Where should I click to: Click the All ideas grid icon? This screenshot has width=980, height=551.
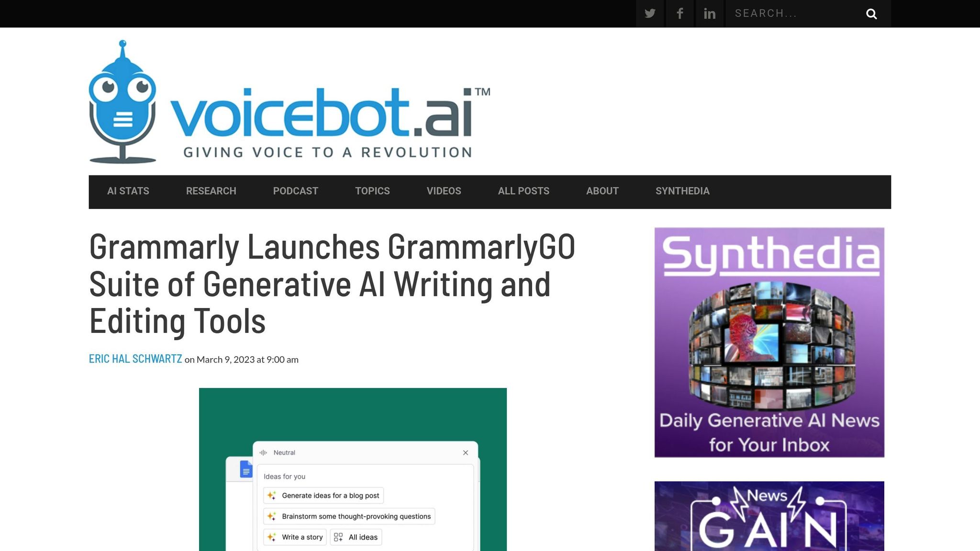[338, 537]
